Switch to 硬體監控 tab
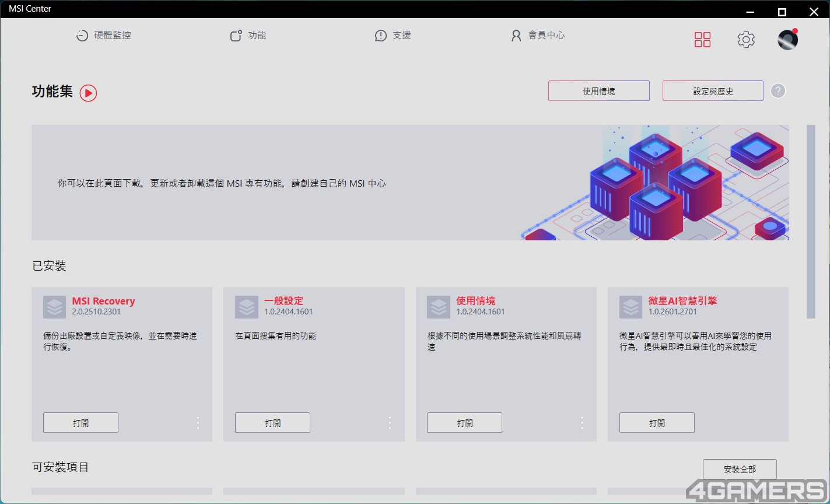The width and height of the screenshot is (830, 504). pos(103,36)
